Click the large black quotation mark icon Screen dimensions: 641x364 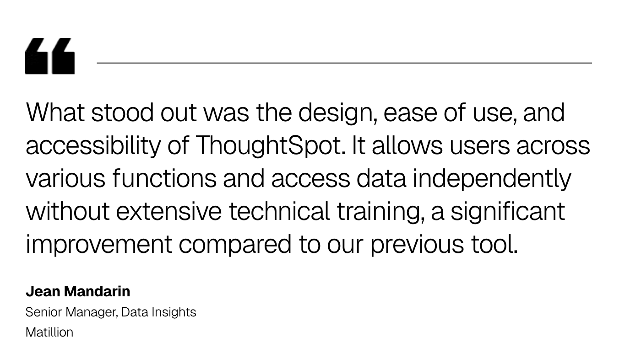click(x=50, y=56)
